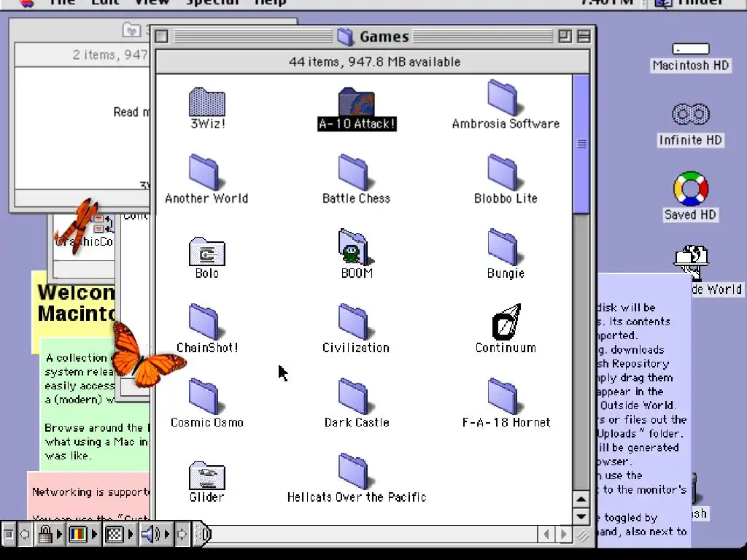This screenshot has width=747, height=560.
Task: Click the control strip close box
Action: coord(8,534)
